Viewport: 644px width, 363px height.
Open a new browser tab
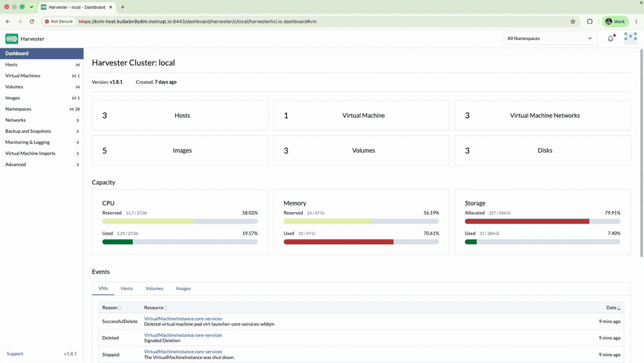pos(122,7)
